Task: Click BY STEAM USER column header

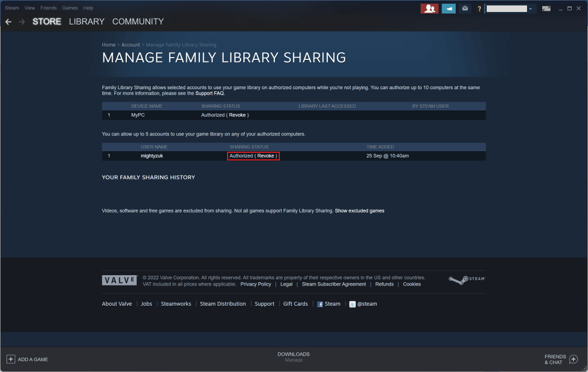Action: coord(431,106)
